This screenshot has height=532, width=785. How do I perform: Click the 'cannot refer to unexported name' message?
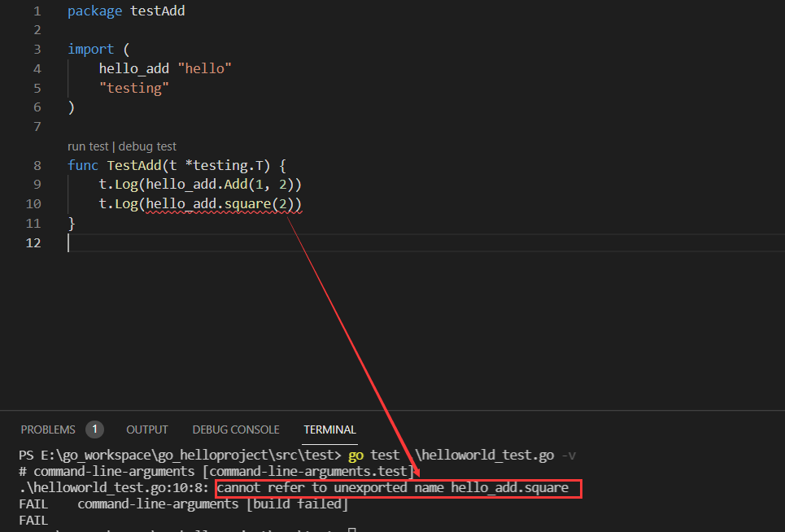click(330, 487)
